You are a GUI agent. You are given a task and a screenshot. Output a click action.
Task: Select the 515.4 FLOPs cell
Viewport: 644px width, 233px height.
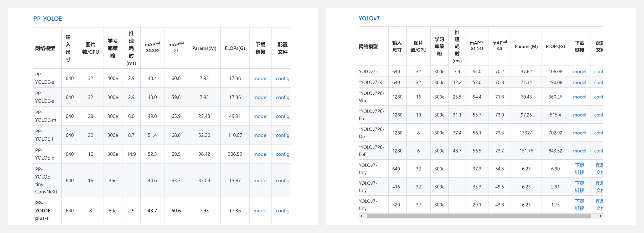pyautogui.click(x=555, y=115)
